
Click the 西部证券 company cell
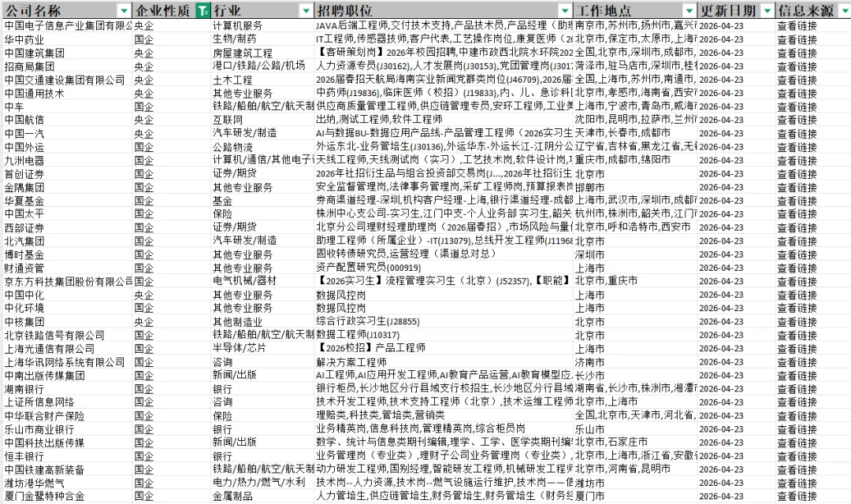67,228
